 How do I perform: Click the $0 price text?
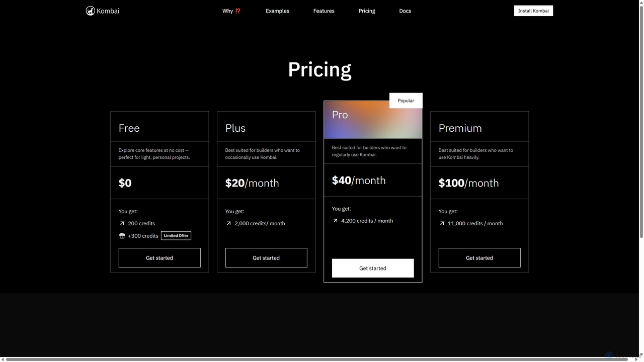[125, 183]
